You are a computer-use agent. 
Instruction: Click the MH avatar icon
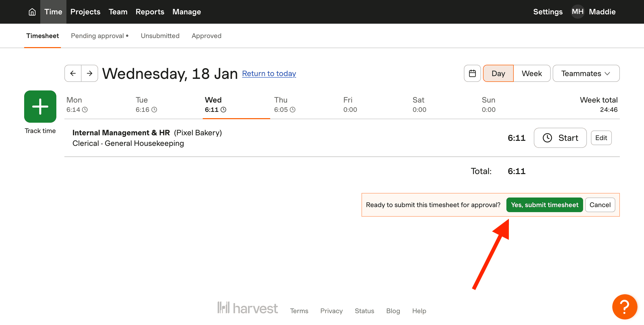pyautogui.click(x=578, y=12)
